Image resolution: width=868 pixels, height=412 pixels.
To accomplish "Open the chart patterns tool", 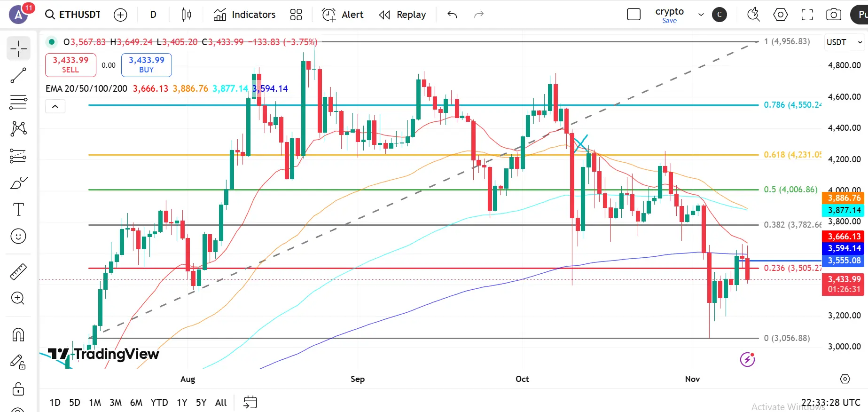I will [x=18, y=129].
